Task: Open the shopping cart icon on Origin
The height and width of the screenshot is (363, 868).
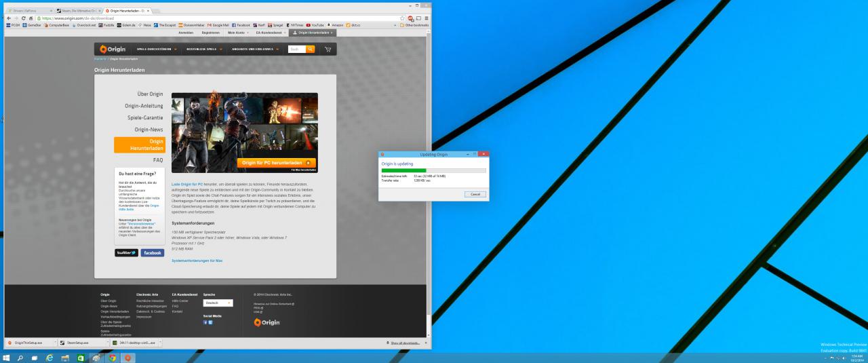Action: point(328,49)
